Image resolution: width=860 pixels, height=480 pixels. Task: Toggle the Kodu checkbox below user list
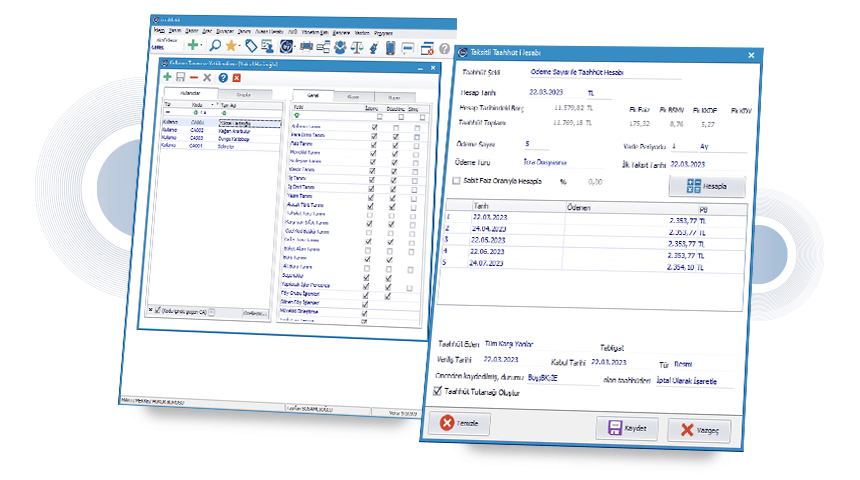click(157, 310)
